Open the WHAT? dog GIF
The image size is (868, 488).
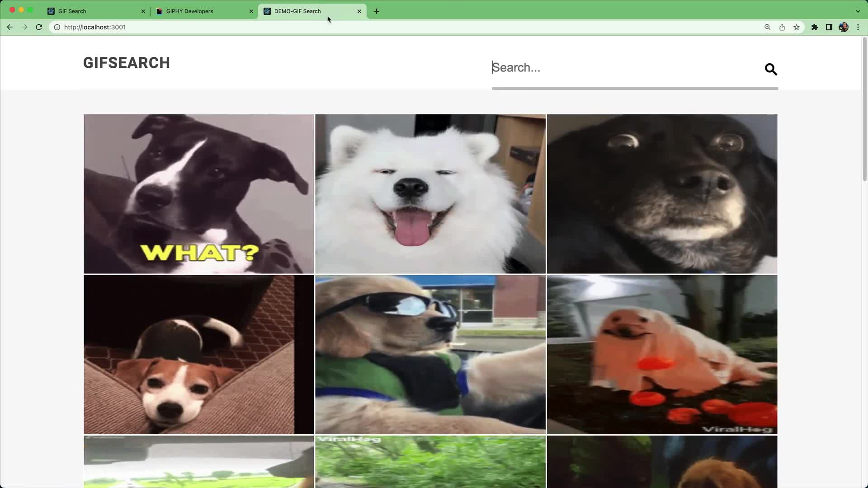199,194
